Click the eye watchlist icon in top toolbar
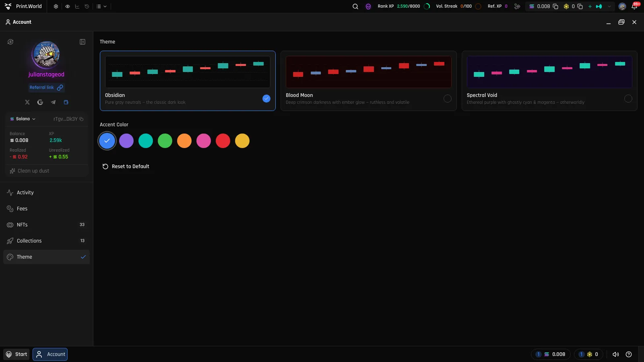The width and height of the screenshot is (644, 362). click(67, 6)
